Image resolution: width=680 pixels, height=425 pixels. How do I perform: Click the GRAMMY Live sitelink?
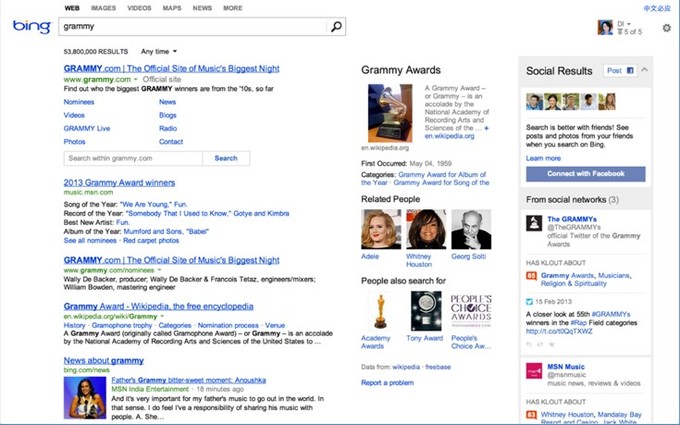(87, 128)
